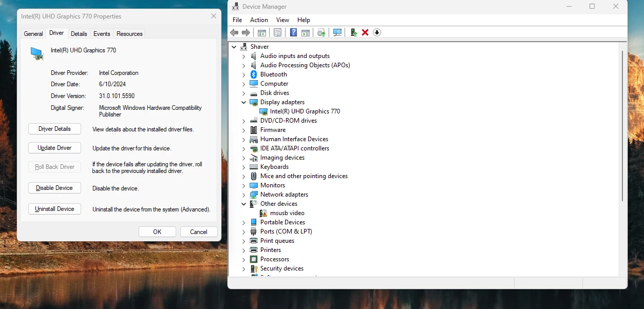The width and height of the screenshot is (644, 309).
Task: Click the Imaging devices camera icon
Action: click(254, 158)
